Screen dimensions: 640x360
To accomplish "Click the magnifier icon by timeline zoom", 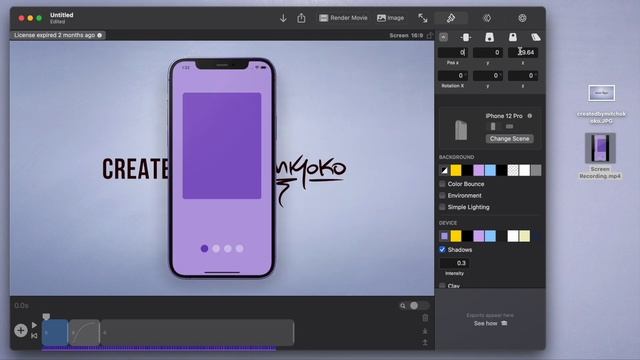I will click(403, 306).
